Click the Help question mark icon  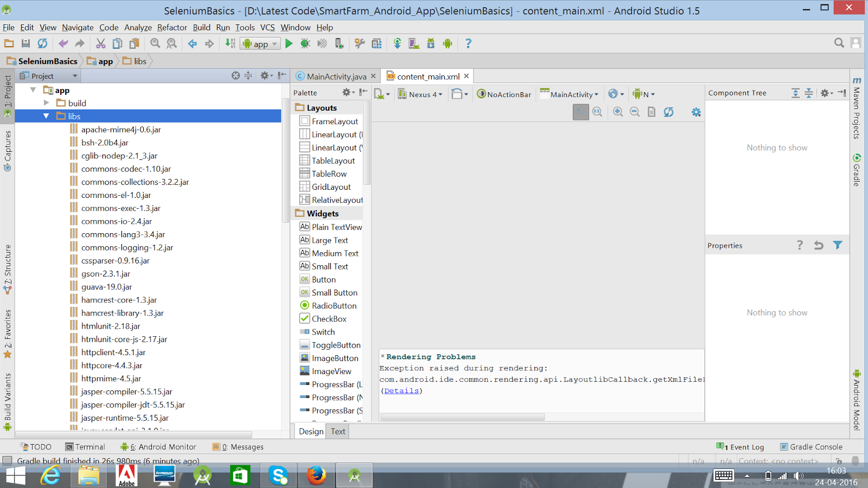pos(468,43)
